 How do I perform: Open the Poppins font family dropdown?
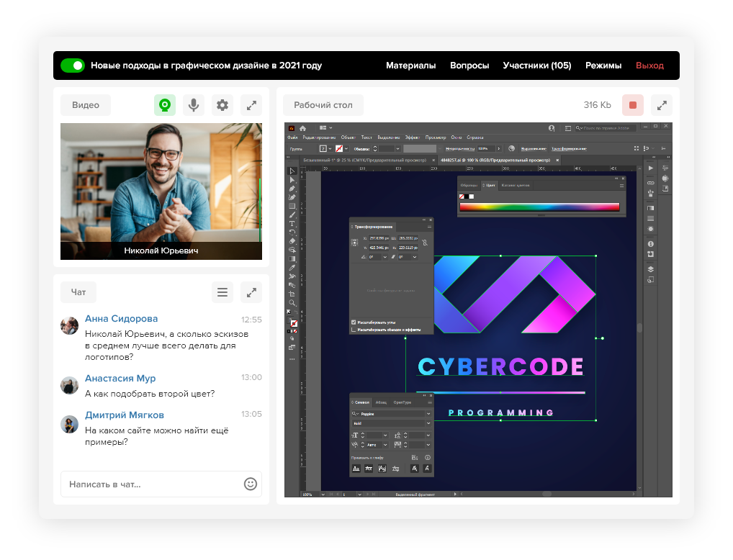pyautogui.click(x=428, y=414)
